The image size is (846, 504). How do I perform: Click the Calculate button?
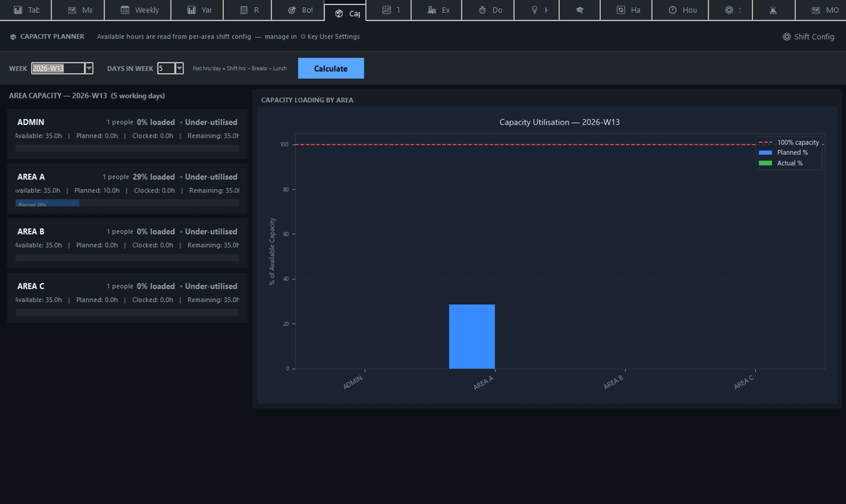pos(331,68)
